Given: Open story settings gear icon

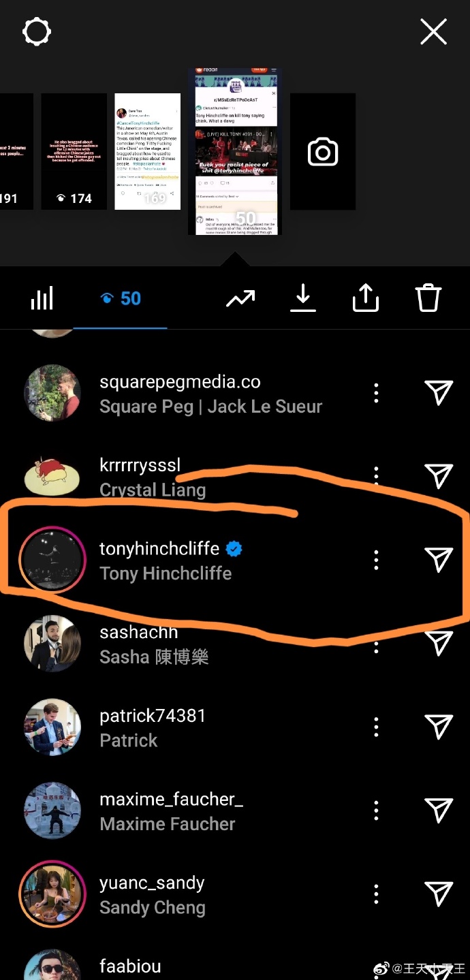Looking at the screenshot, I should pos(37,32).
